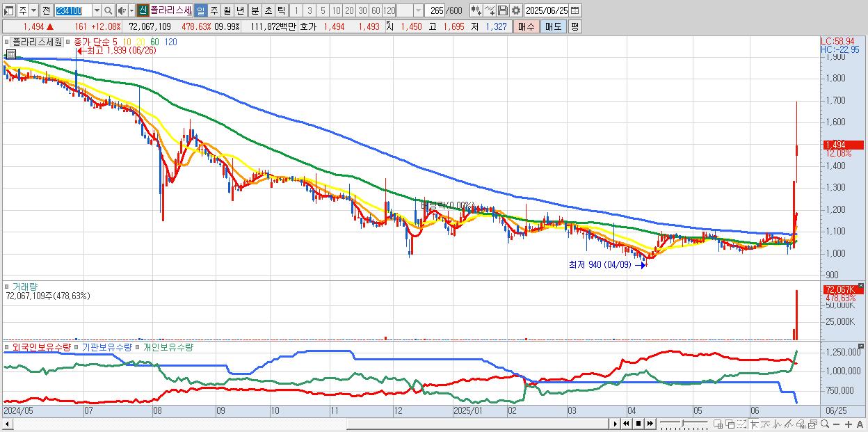Click scrollbar right arrow at bottom
868x432 pixels.
tap(616, 424)
